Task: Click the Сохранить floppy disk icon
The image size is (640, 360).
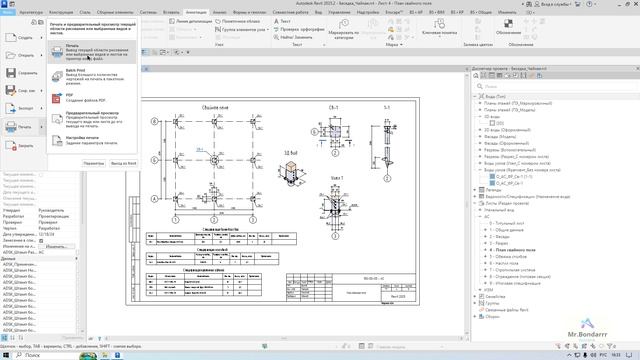Action: pyautogui.click(x=11, y=73)
